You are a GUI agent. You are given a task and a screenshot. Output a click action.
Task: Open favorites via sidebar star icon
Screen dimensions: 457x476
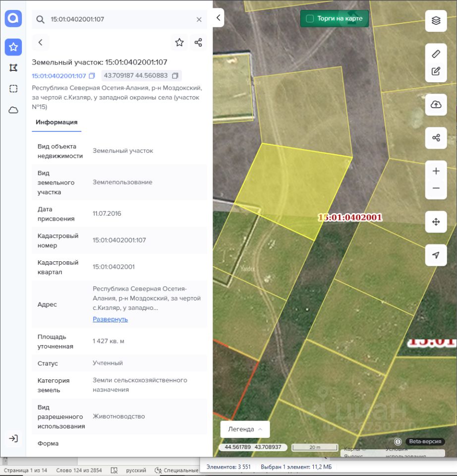13,47
